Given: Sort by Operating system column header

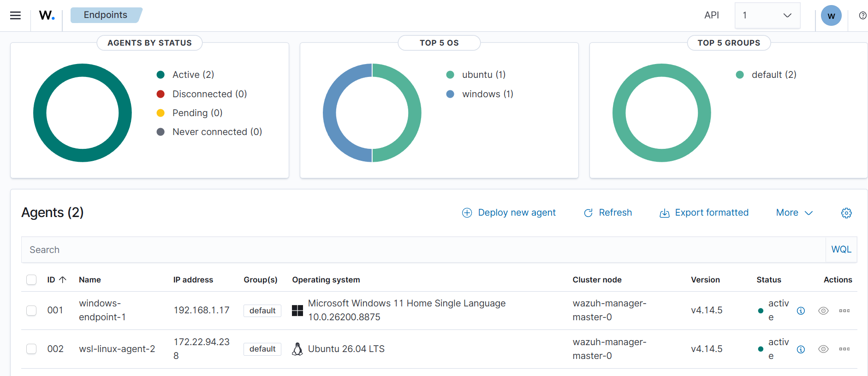Looking at the screenshot, I should click(326, 280).
